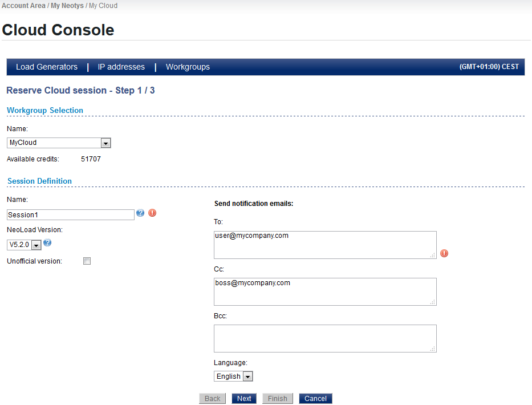Open the Load Generators tab
This screenshot has width=532, height=405.
pos(47,67)
